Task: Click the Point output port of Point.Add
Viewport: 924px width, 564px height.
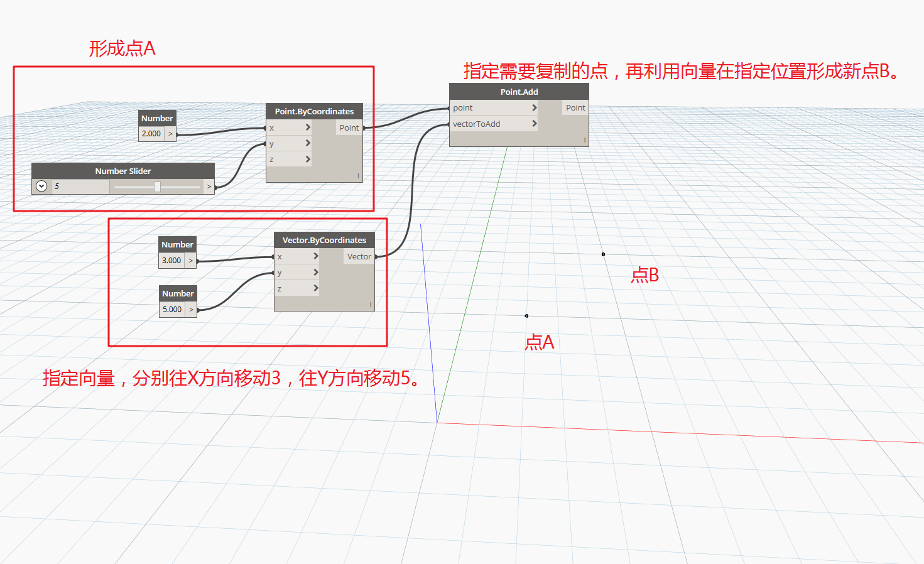Action: click(575, 108)
